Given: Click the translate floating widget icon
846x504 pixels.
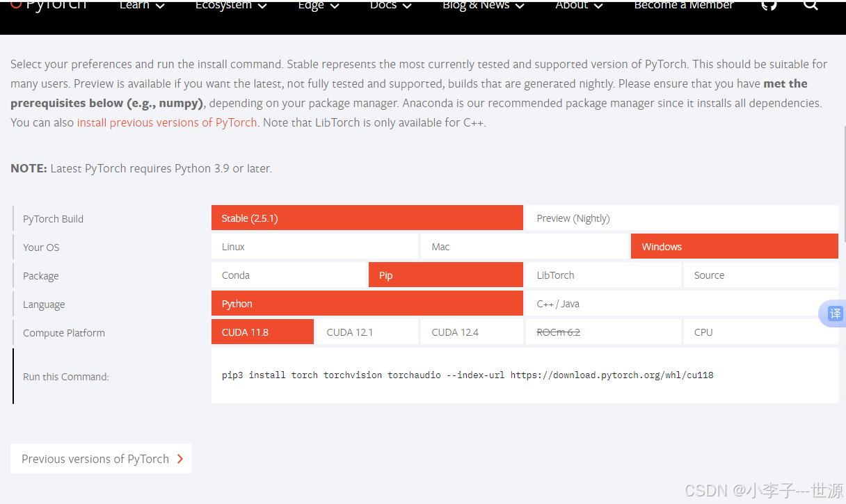Looking at the screenshot, I should [834, 314].
